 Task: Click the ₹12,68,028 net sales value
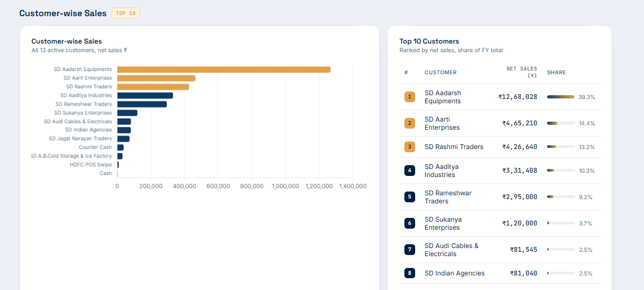tap(517, 97)
